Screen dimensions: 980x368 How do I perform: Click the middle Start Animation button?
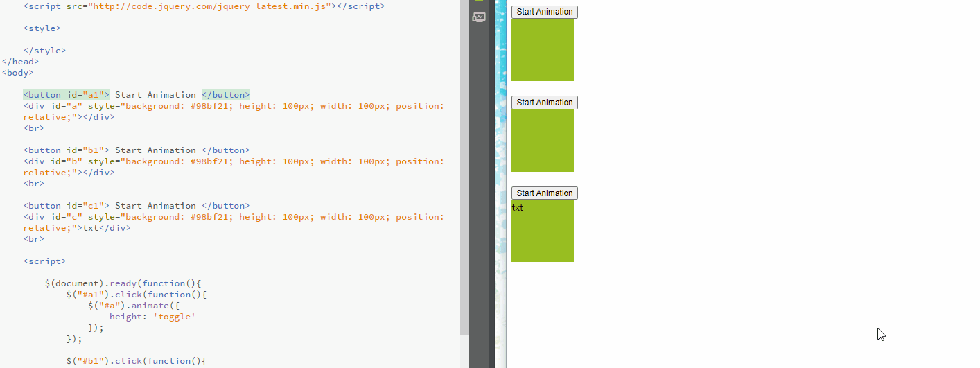(x=545, y=103)
